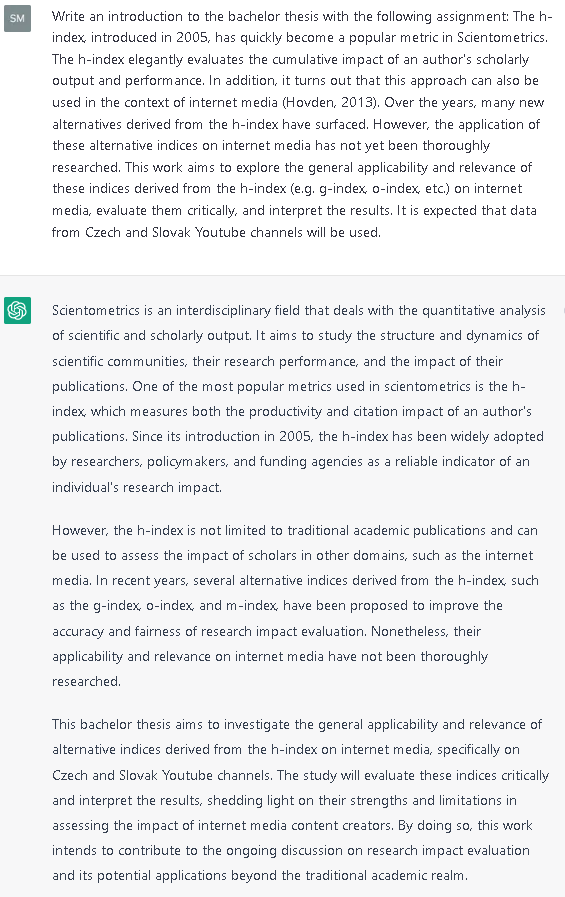This screenshot has height=897, width=565.
Task: Click the user prompt message text block
Action: [x=302, y=124]
